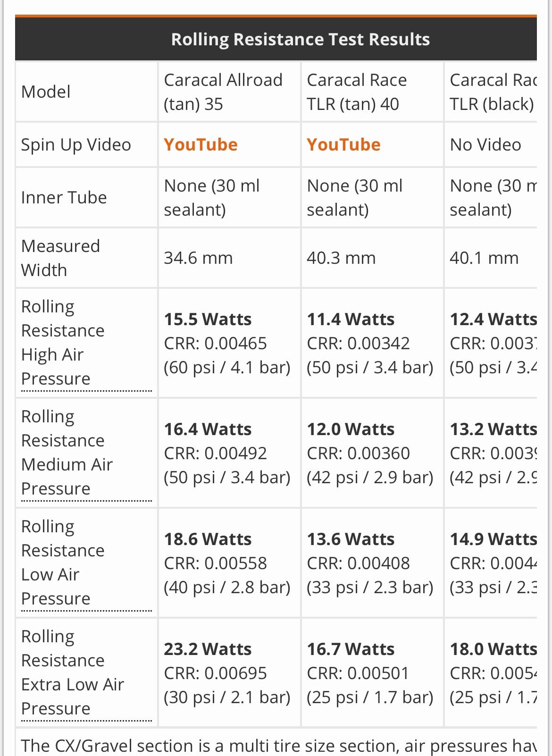Click the 34.6 mm measured width value
Viewport: 552px width, 756px height.
(198, 258)
